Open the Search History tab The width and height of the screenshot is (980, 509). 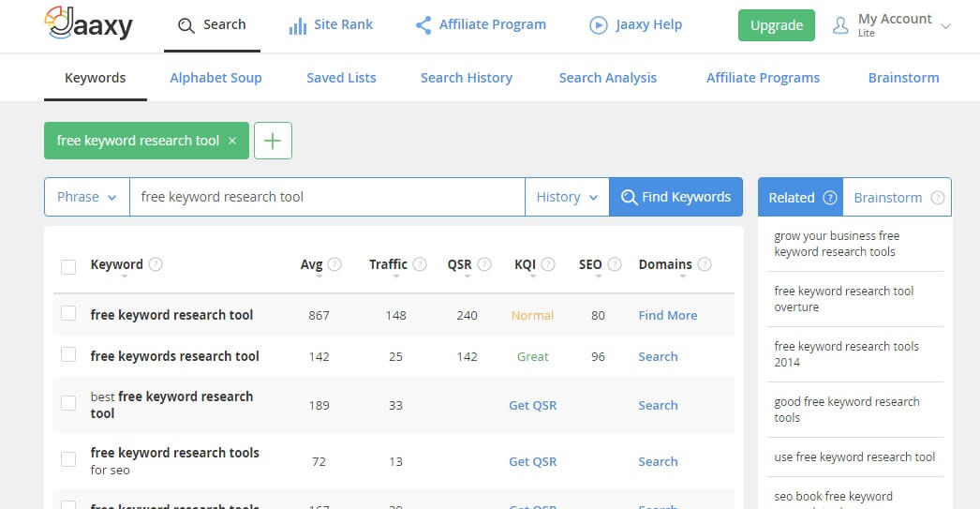pyautogui.click(x=467, y=78)
